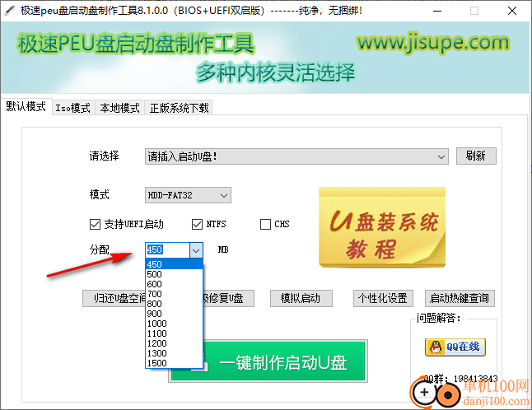Image resolution: width=532 pixels, height=410 pixels.
Task: Click the 归还U盘空间 button
Action: pos(114,298)
